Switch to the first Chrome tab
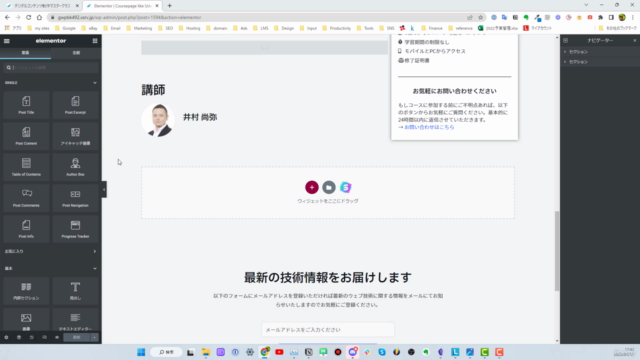Image resolution: width=640 pixels, height=360 pixels. pyautogui.click(x=42, y=6)
